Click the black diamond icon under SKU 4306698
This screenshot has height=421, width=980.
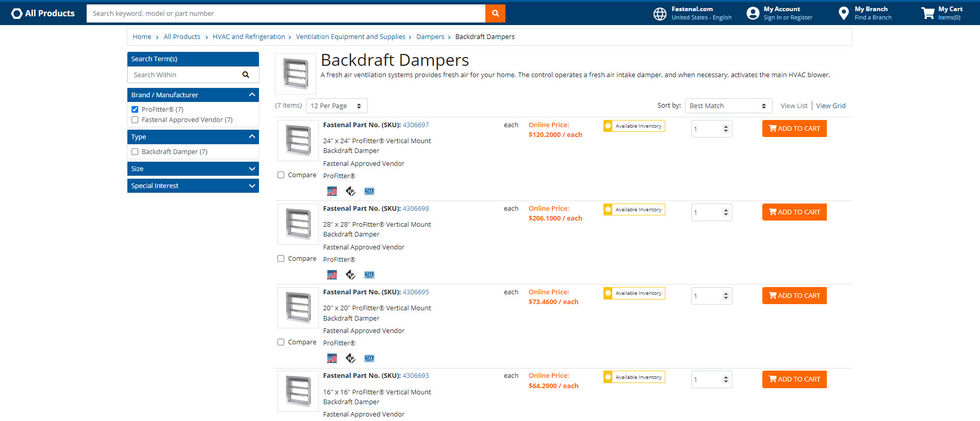tap(351, 275)
